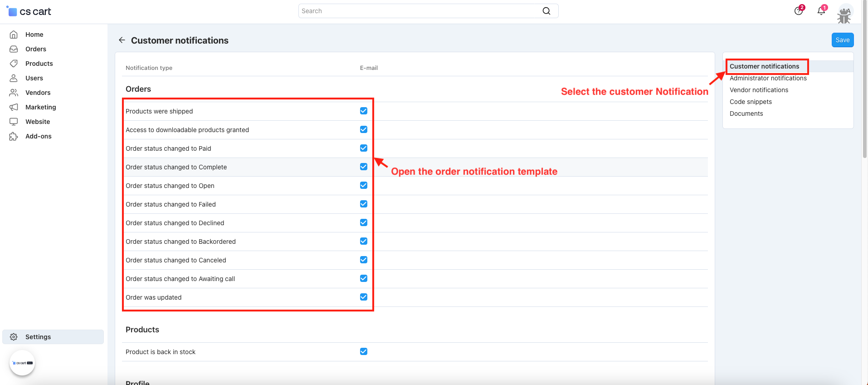Open Order was updated template
This screenshot has width=868, height=385.
tap(153, 297)
